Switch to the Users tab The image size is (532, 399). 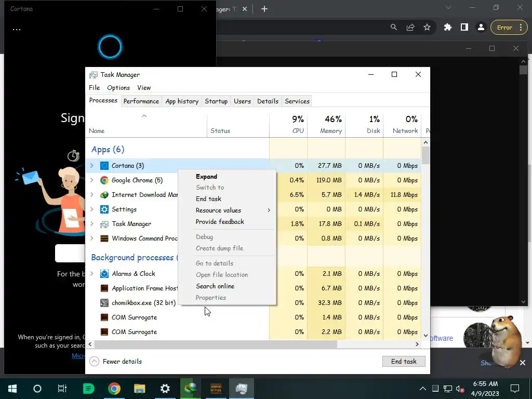(242, 101)
